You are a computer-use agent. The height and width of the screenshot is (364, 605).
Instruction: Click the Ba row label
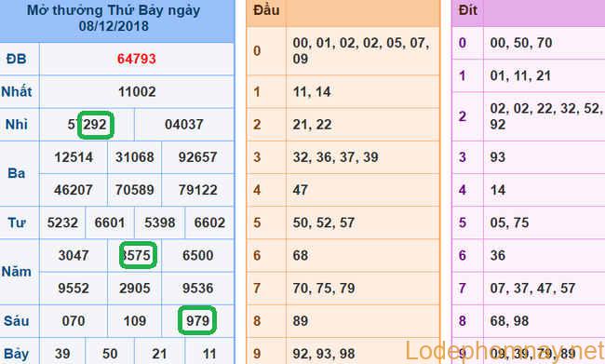click(x=16, y=174)
